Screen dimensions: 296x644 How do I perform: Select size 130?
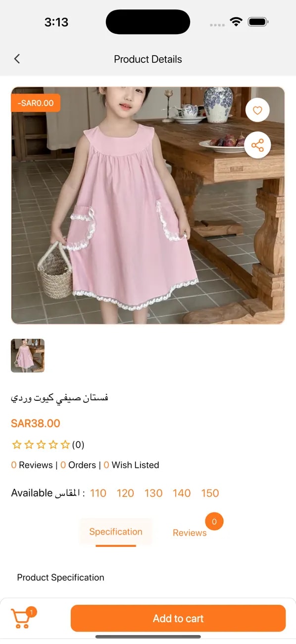[153, 493]
